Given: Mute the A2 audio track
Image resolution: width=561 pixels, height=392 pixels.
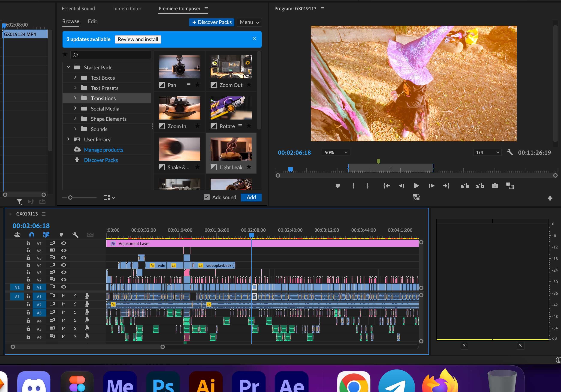Looking at the screenshot, I should click(x=63, y=304).
